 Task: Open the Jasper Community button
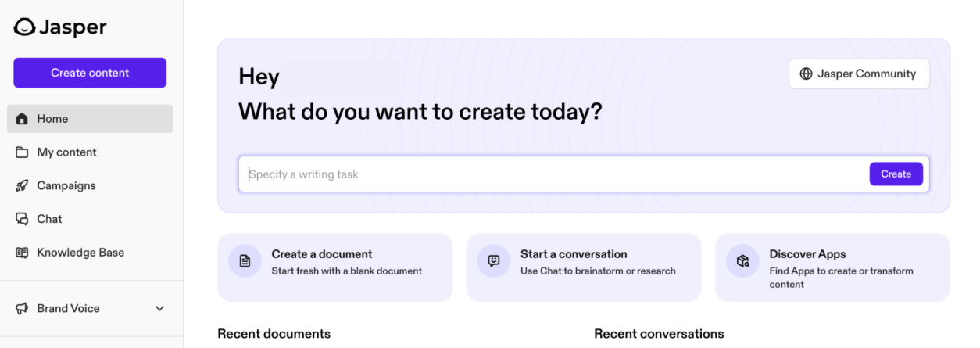click(859, 74)
